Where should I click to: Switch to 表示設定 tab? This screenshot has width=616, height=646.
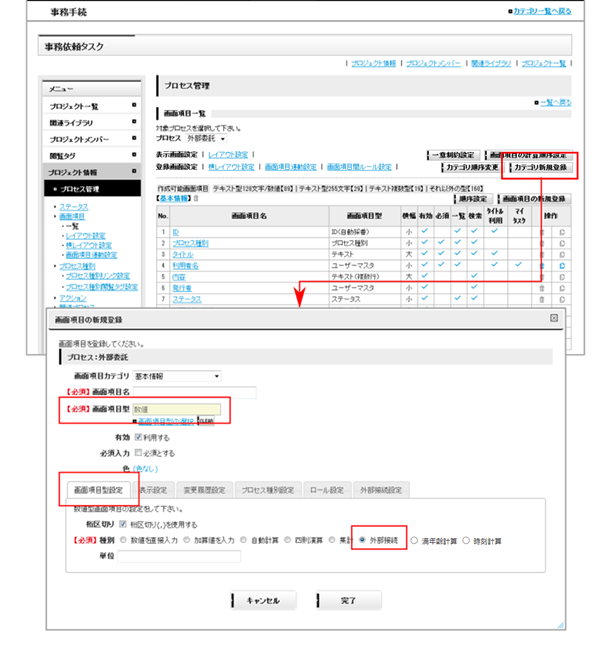pos(153,490)
